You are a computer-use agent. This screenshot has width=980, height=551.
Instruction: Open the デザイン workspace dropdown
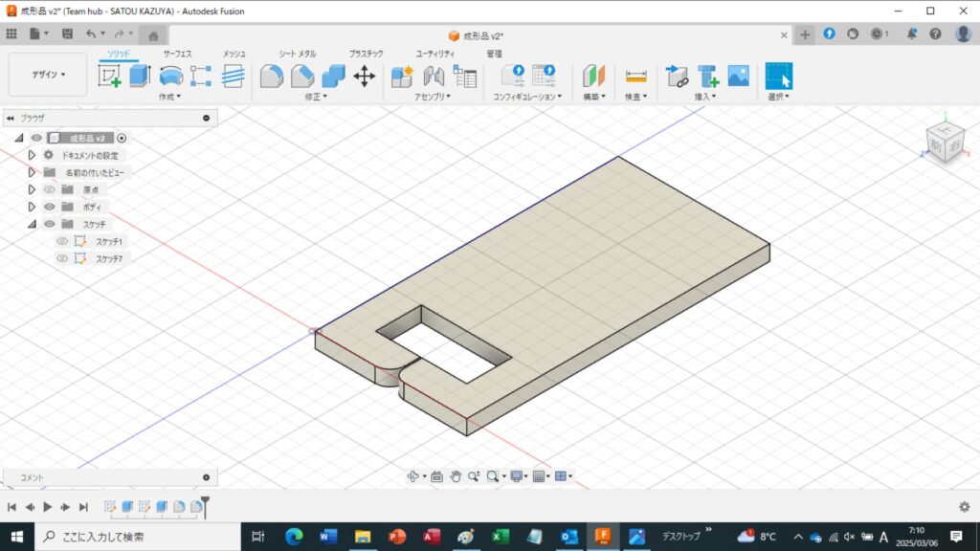pyautogui.click(x=48, y=75)
